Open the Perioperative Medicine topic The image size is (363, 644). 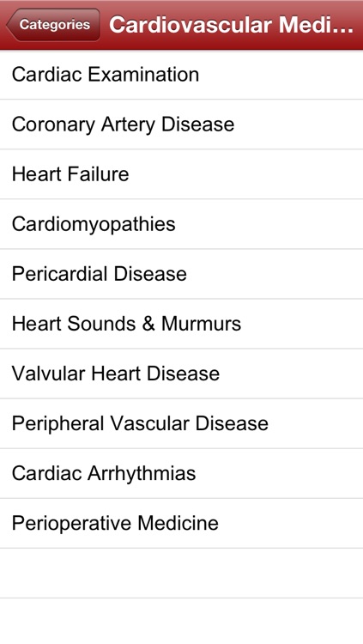[x=182, y=523]
